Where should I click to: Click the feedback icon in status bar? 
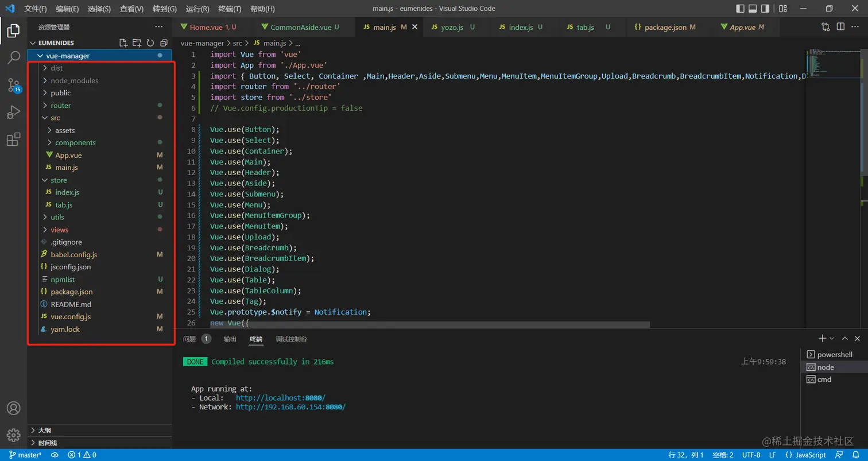(x=840, y=455)
